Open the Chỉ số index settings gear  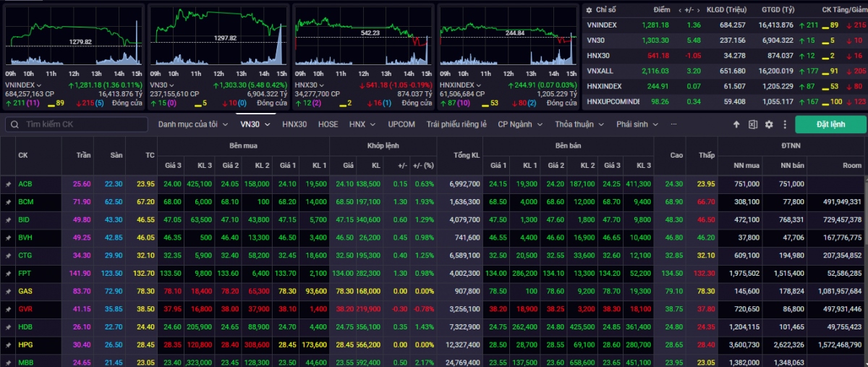click(588, 10)
